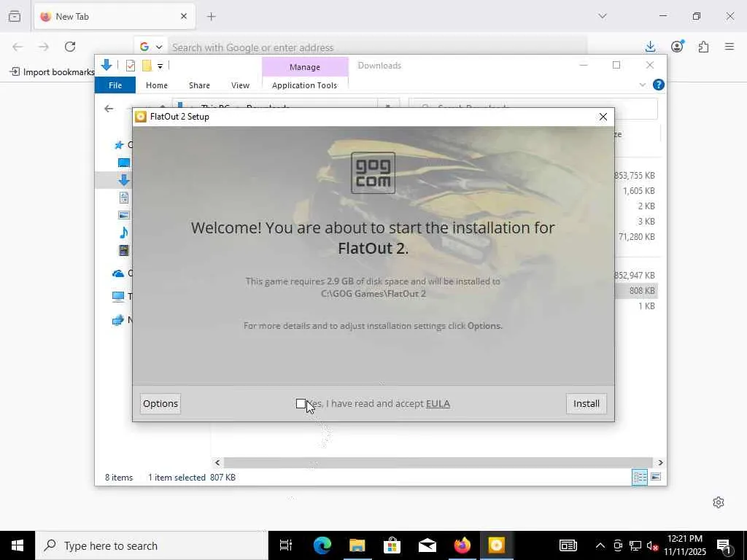Viewport: 747px width, 560px height.
Task: Open File menu in File Explorer
Action: tap(115, 85)
